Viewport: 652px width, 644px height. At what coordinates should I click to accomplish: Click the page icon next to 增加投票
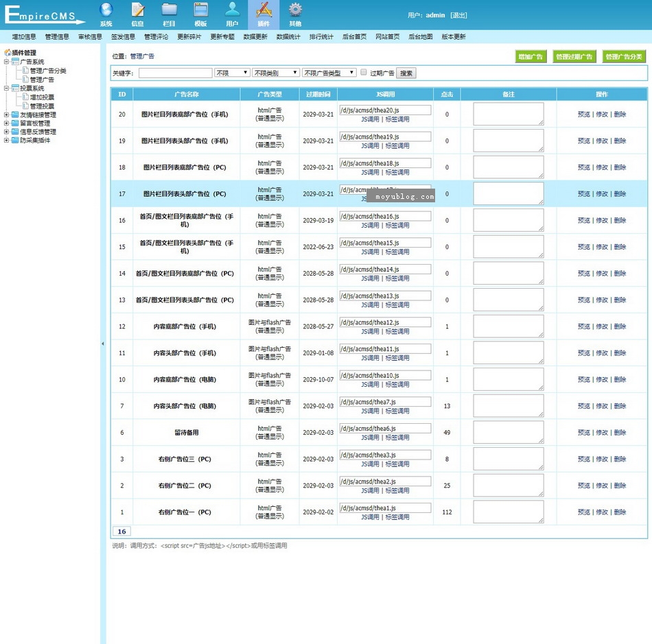click(25, 97)
